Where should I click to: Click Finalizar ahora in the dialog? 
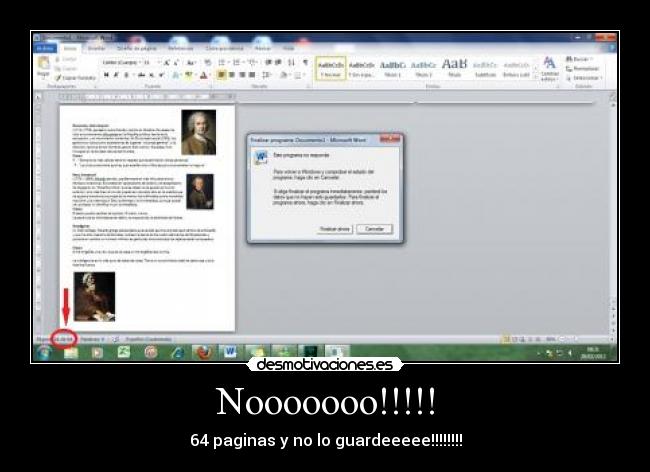tap(335, 229)
